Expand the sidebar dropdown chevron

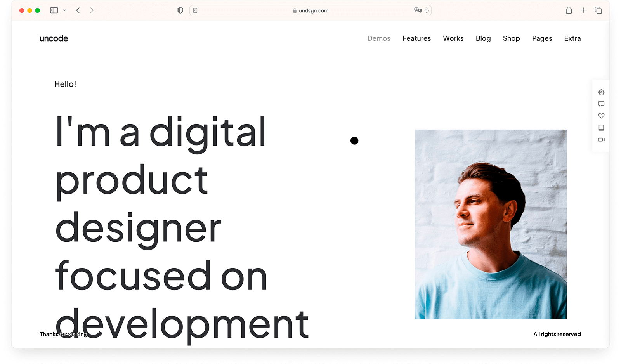point(64,10)
